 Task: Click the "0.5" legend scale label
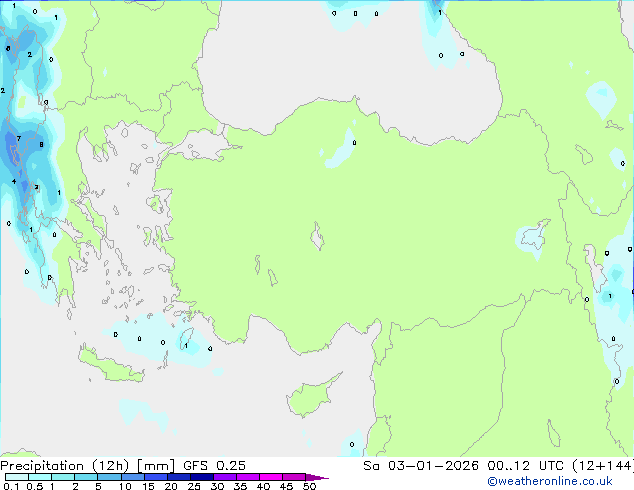coord(34,486)
